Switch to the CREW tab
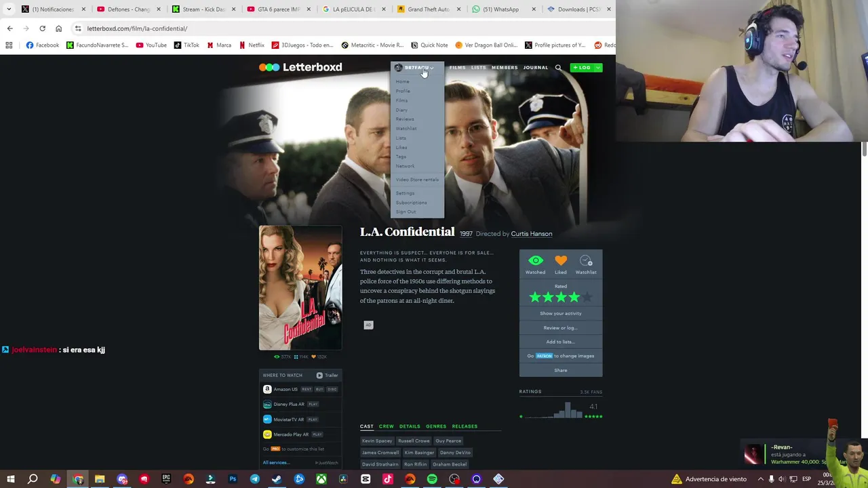The width and height of the screenshot is (868, 488). tap(387, 426)
